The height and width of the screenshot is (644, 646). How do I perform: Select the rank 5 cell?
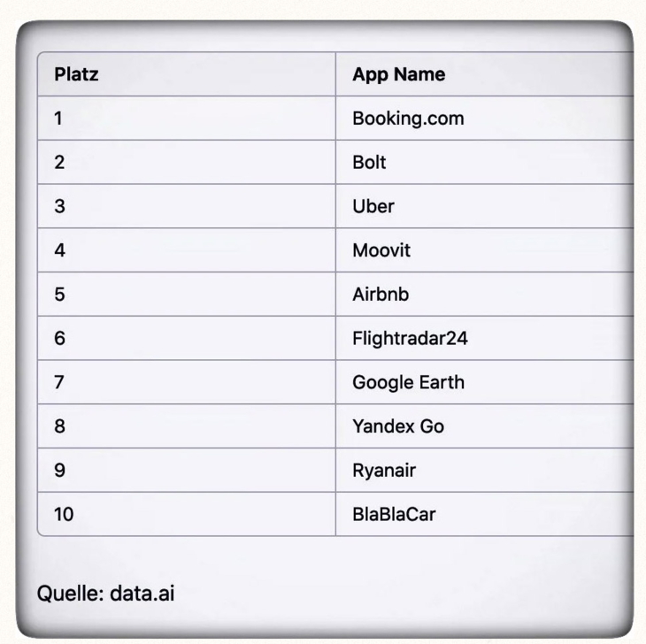point(59,295)
